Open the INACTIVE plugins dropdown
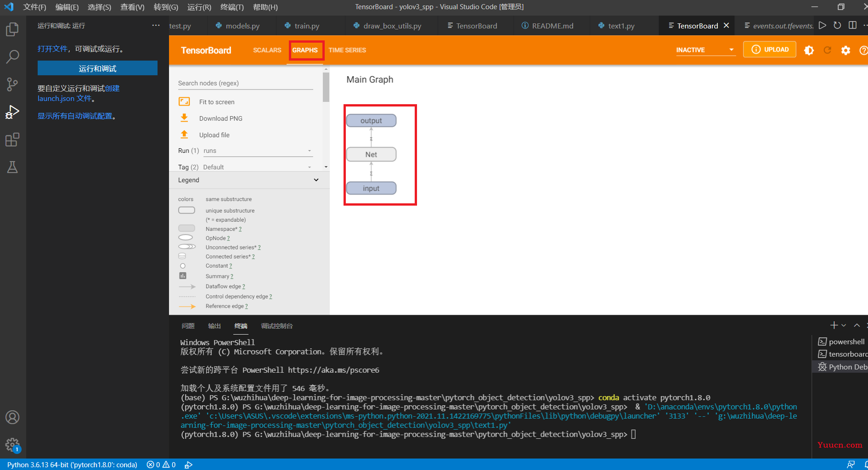 (705, 50)
